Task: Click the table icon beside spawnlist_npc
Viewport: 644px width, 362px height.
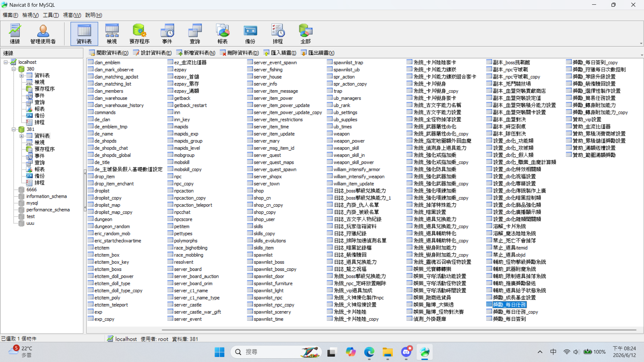Action: (250, 297)
